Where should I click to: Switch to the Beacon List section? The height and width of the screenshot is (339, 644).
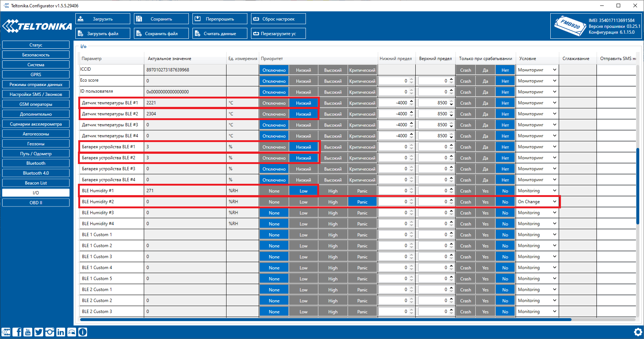[x=36, y=183]
